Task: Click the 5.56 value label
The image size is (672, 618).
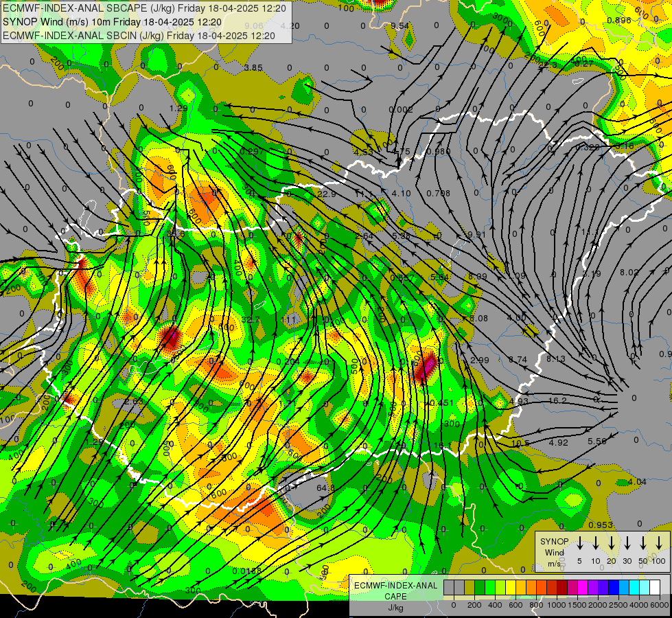Action: coord(597,441)
